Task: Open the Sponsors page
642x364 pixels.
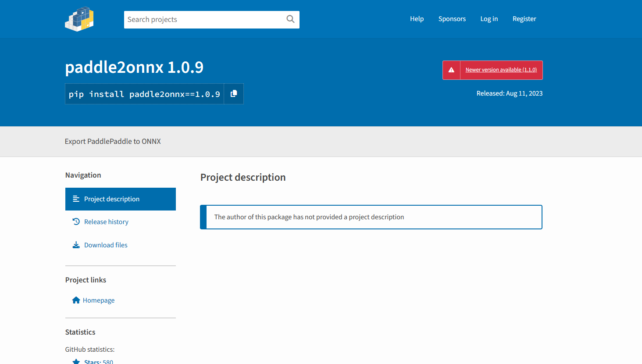Action: 452,18
